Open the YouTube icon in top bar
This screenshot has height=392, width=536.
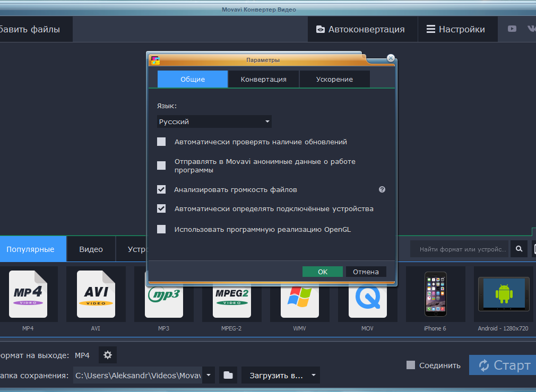[x=512, y=29]
